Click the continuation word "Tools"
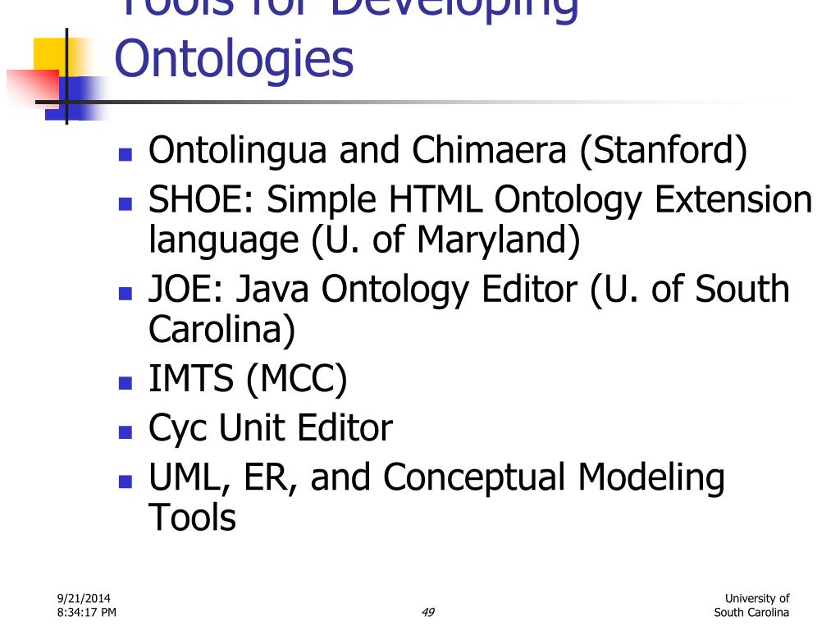This screenshot has height=630, width=840. (x=192, y=518)
